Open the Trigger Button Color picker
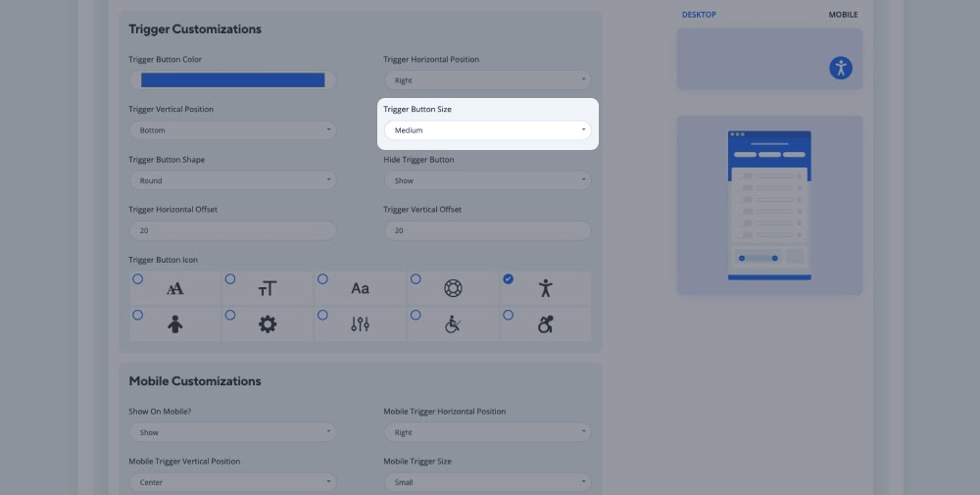The height and width of the screenshot is (495, 980). [x=232, y=80]
